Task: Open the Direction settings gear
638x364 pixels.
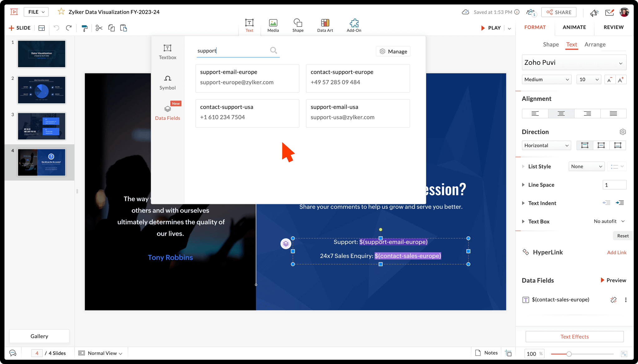Action: tap(622, 132)
